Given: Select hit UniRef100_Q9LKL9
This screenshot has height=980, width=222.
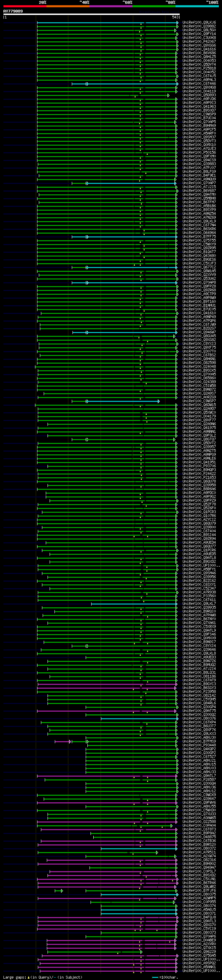Looking at the screenshot, I should [x=199, y=221].
